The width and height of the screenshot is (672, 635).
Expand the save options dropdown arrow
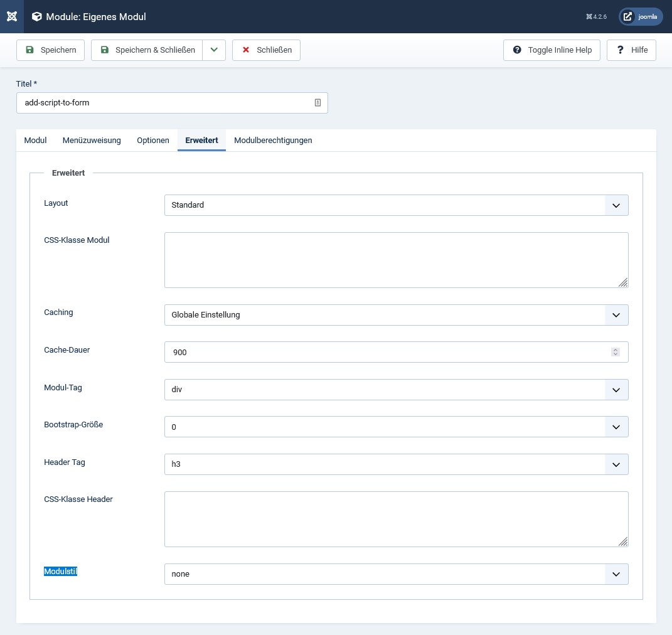click(x=214, y=50)
